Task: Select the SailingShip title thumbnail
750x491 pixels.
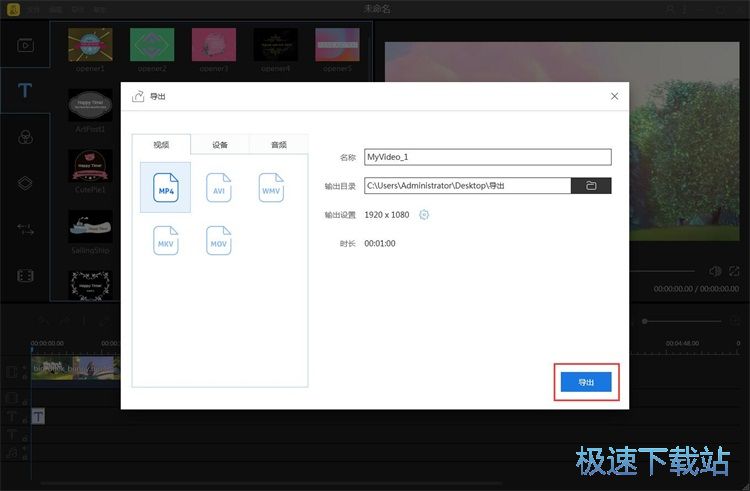Action: tap(90, 226)
